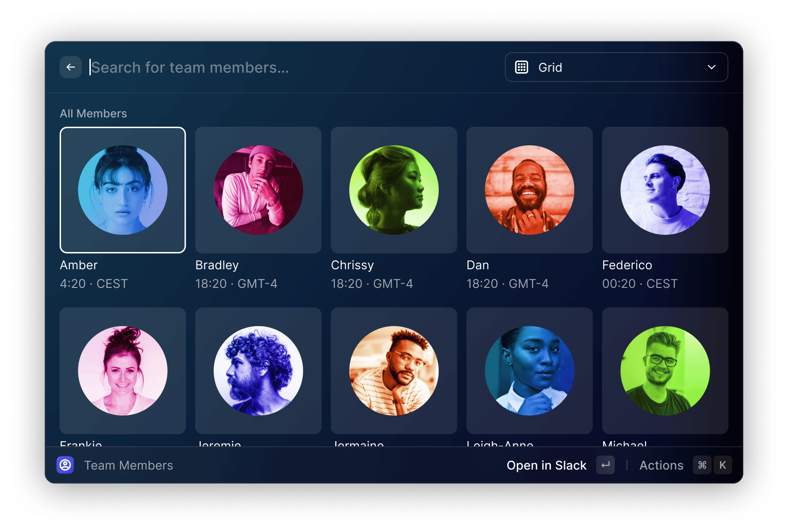The image size is (788, 532).
Task: Open the Actions menu
Action: tap(661, 465)
